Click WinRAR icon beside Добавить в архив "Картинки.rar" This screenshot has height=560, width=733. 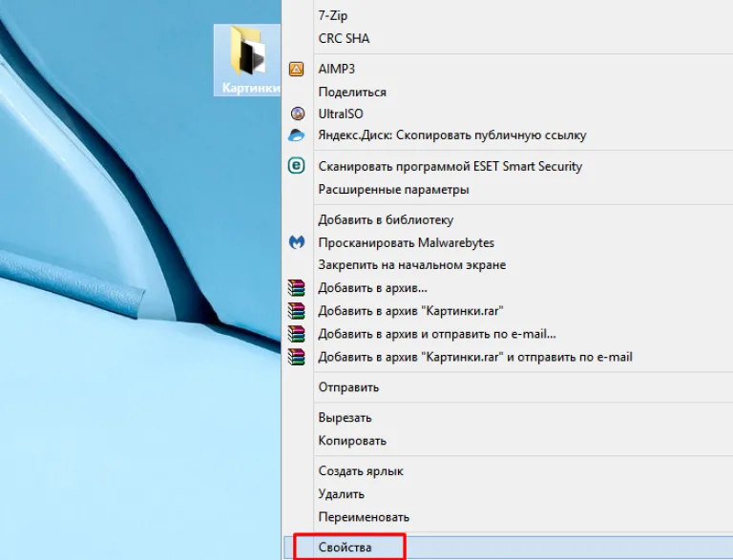tap(297, 310)
